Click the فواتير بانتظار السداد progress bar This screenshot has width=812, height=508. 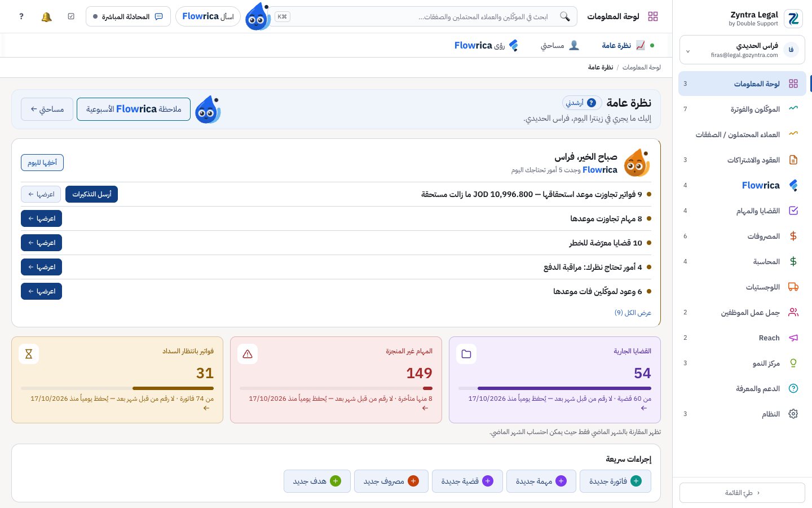117,388
